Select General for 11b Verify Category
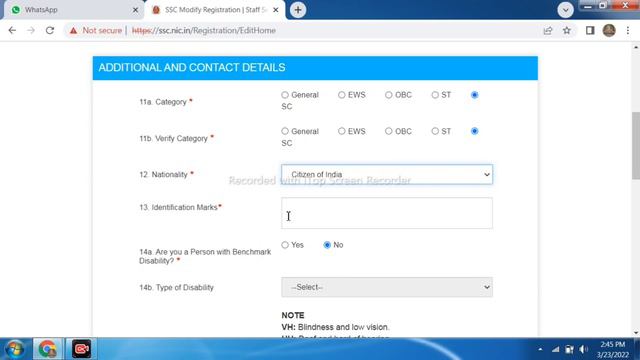640x360 pixels. pos(285,131)
